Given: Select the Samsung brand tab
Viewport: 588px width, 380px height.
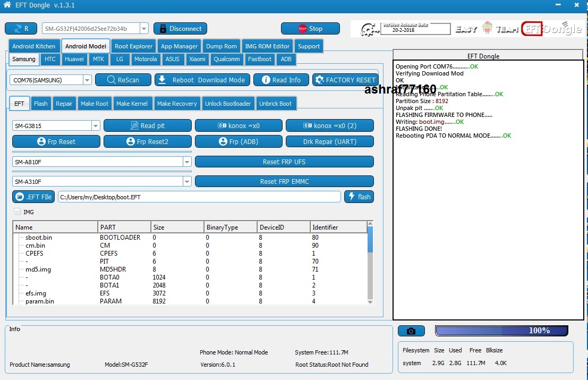Looking at the screenshot, I should (x=23, y=60).
